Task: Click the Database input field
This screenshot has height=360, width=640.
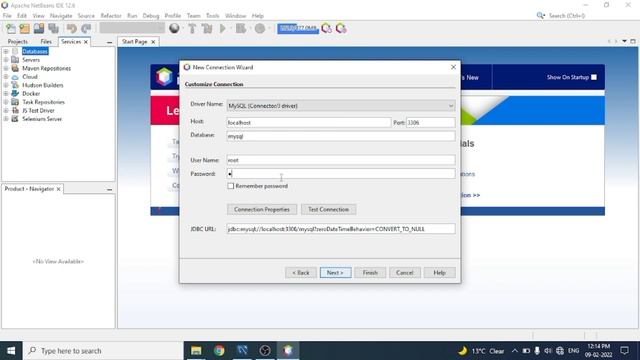Action: tap(341, 136)
